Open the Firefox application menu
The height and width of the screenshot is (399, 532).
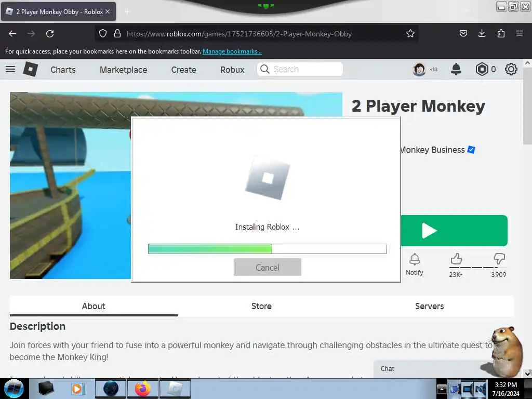(520, 33)
